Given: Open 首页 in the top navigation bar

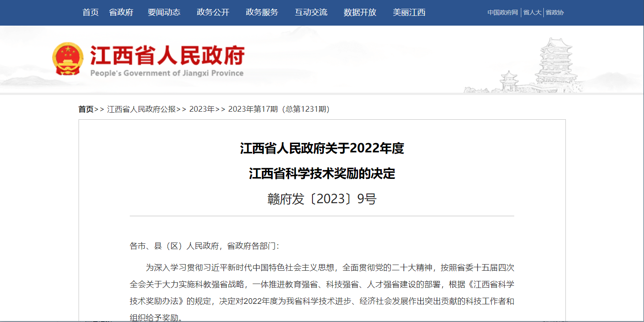Looking at the screenshot, I should (x=90, y=12).
